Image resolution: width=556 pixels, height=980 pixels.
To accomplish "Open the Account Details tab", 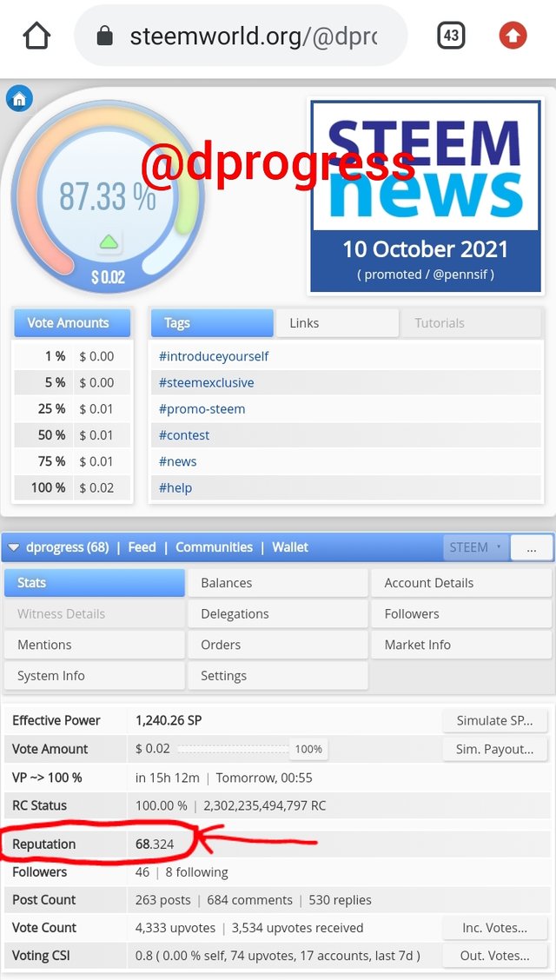I will (x=461, y=583).
